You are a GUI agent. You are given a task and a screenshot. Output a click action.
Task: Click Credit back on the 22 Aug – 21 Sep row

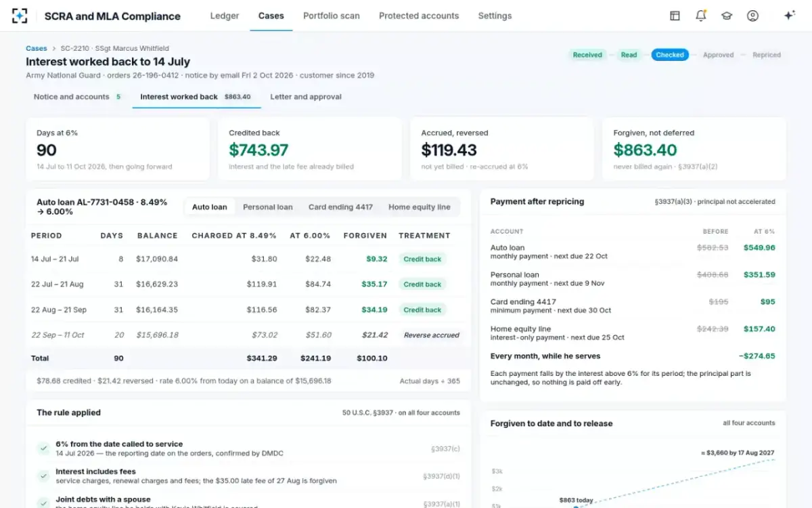pyautogui.click(x=422, y=310)
